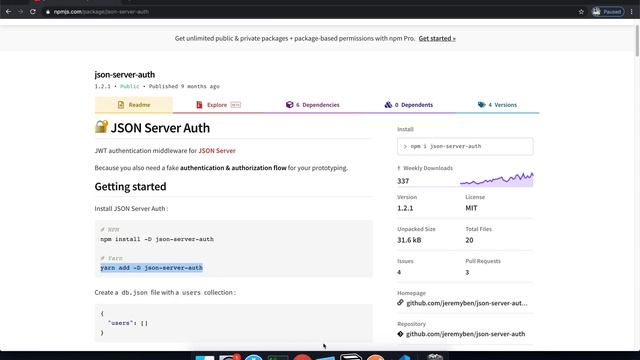Click the Homepage chain link icon

(x=400, y=303)
